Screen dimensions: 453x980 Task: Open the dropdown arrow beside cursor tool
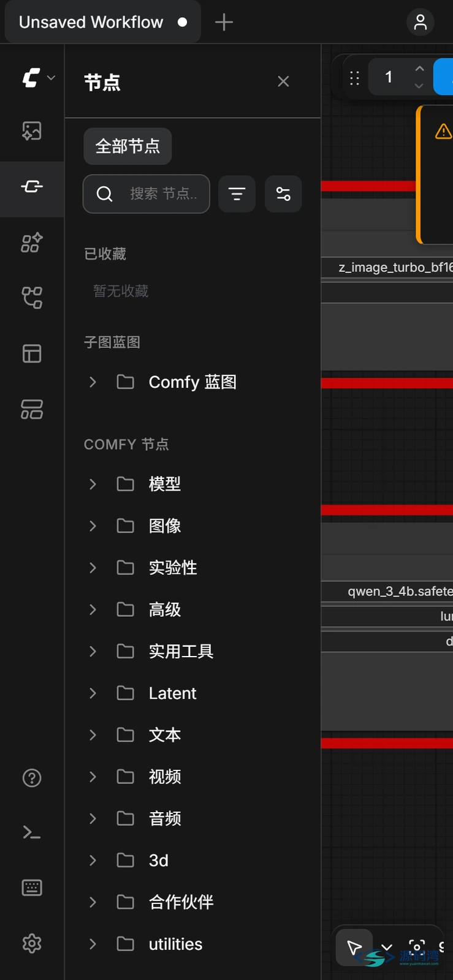[x=387, y=948]
